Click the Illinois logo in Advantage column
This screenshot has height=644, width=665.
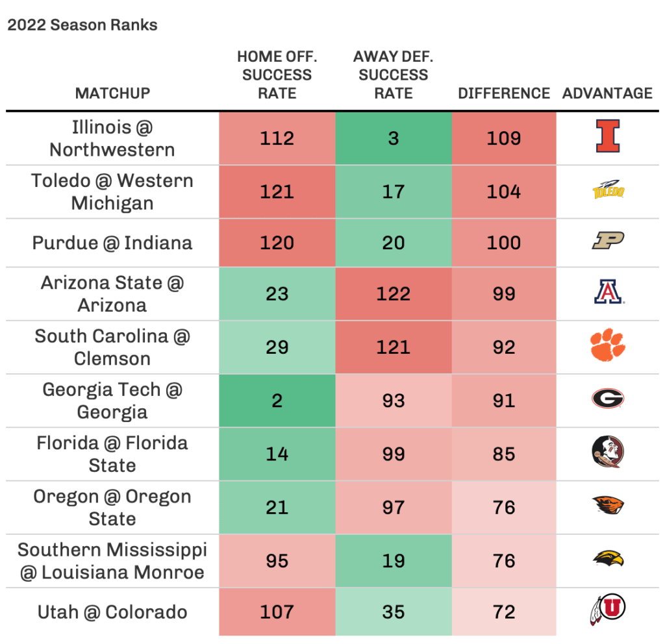607,138
